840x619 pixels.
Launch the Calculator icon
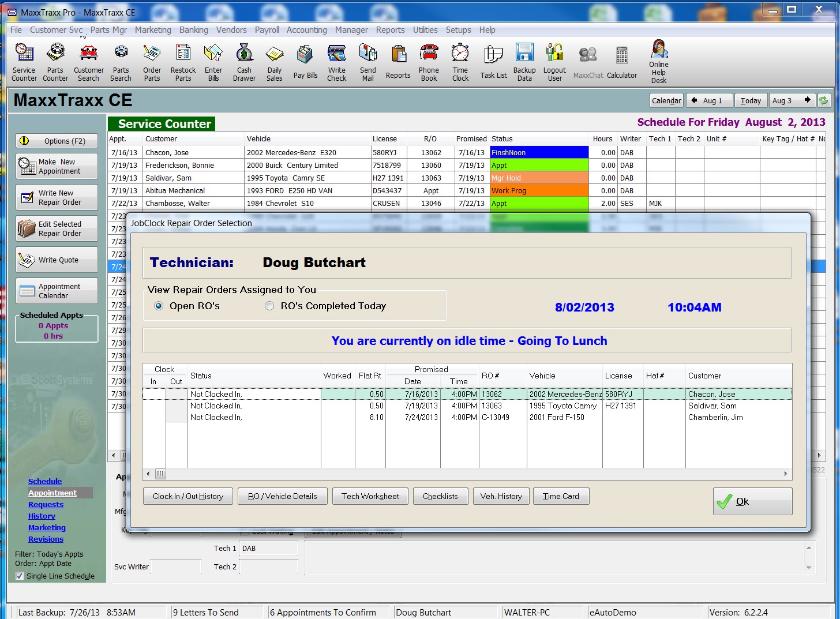(x=622, y=62)
